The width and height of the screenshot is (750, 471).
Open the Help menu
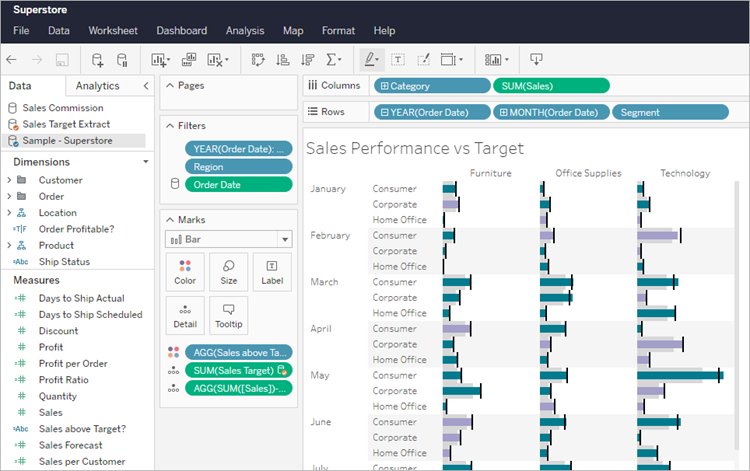384,31
